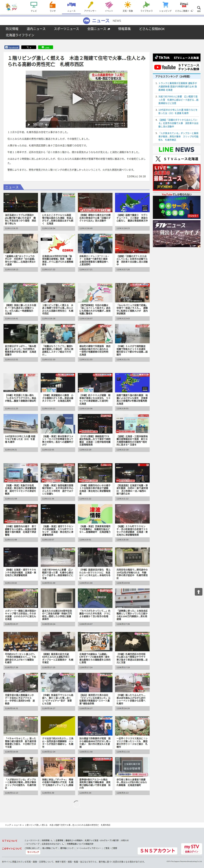
Task: Open the STVニュース 蔵出しアーカイブ banner
Action: coord(176,234)
